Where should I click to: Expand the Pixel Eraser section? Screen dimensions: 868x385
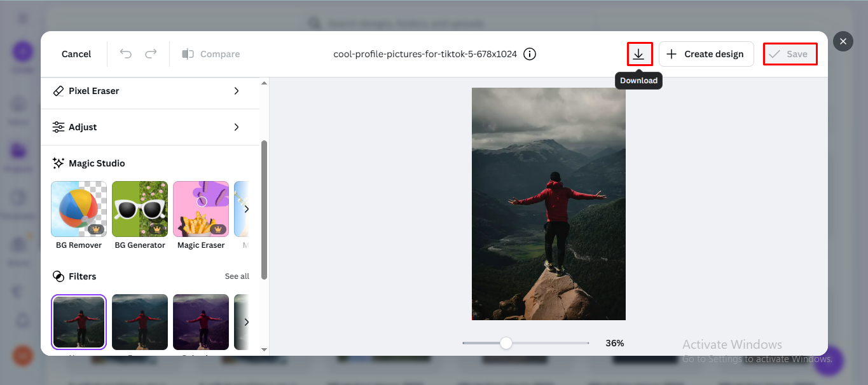click(150, 91)
